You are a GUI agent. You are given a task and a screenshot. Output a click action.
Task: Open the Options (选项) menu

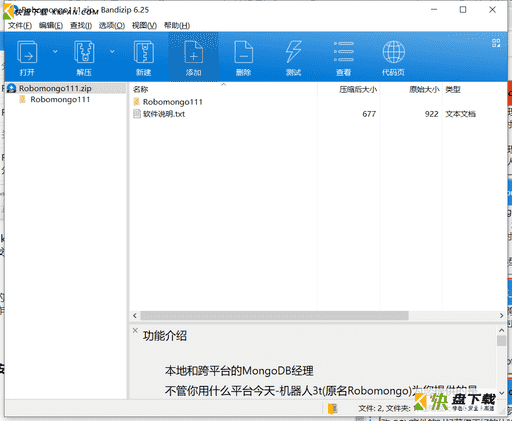point(112,26)
